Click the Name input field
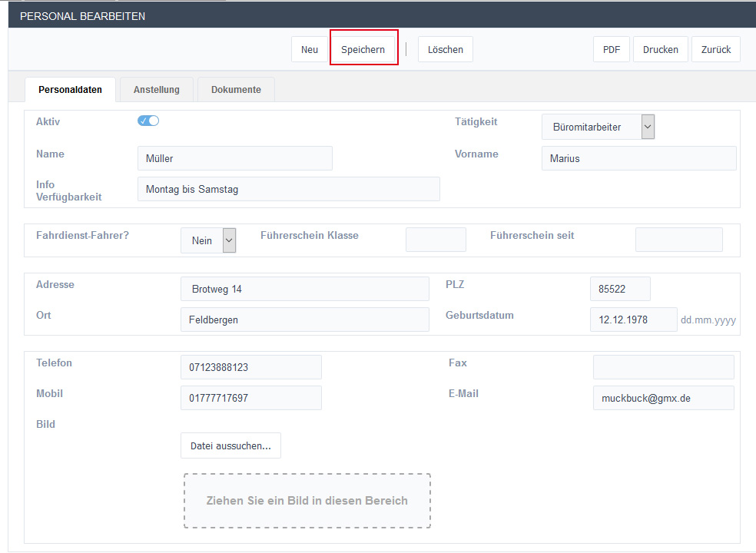 234,158
